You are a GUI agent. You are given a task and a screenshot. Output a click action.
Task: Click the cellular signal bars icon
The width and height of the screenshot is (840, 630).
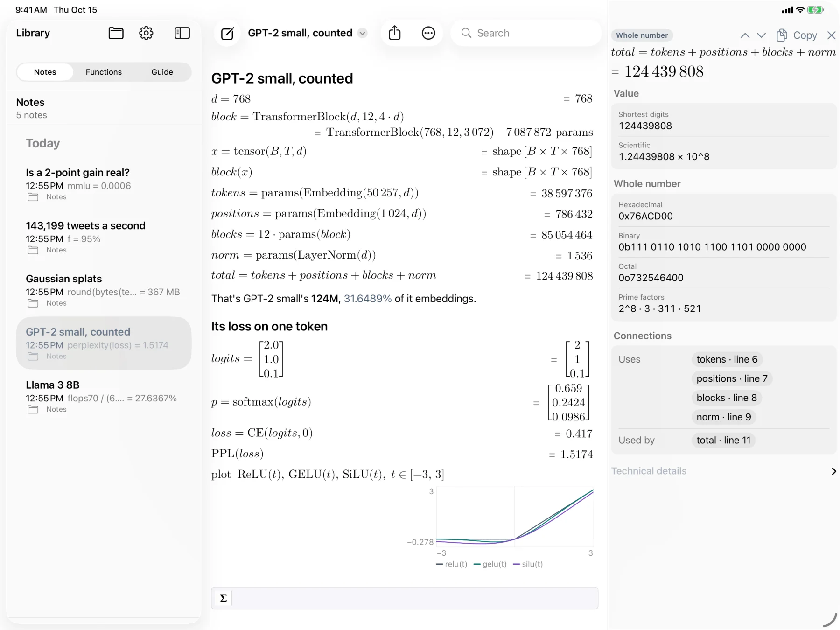click(787, 10)
